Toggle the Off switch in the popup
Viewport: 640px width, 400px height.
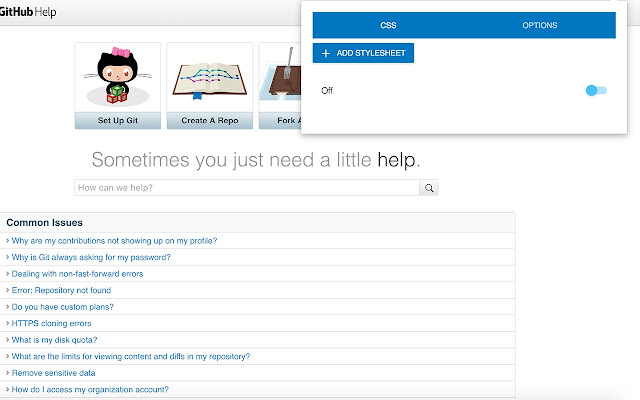pos(596,90)
